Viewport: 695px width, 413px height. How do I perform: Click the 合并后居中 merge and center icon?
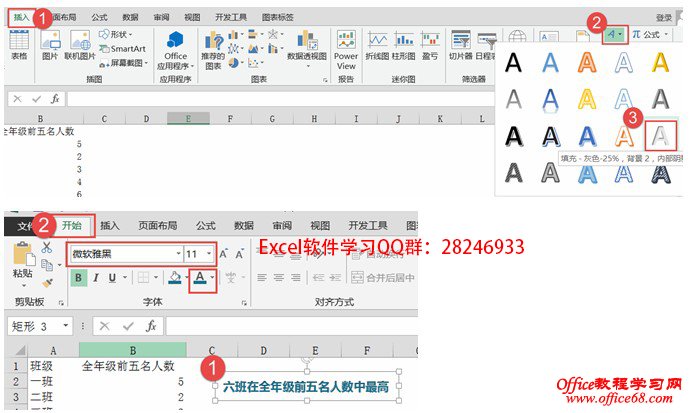coord(383,278)
